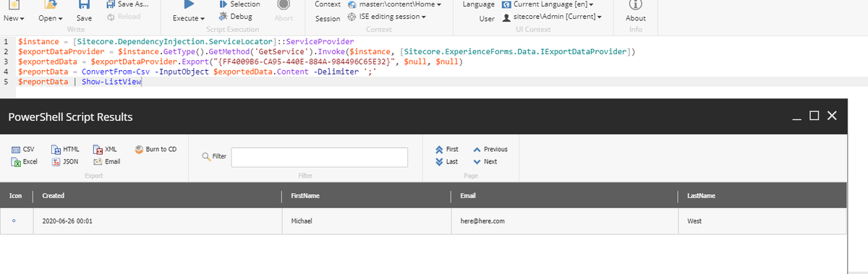Screen dimensions: 868x274
Task: Export results to Excel
Action: tap(25, 161)
